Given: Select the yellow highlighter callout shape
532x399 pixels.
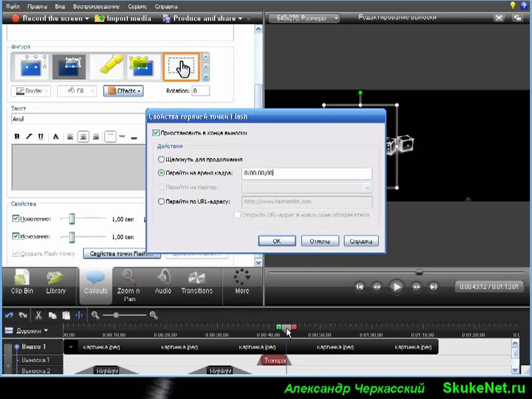Looking at the screenshot, I should click(x=107, y=66).
